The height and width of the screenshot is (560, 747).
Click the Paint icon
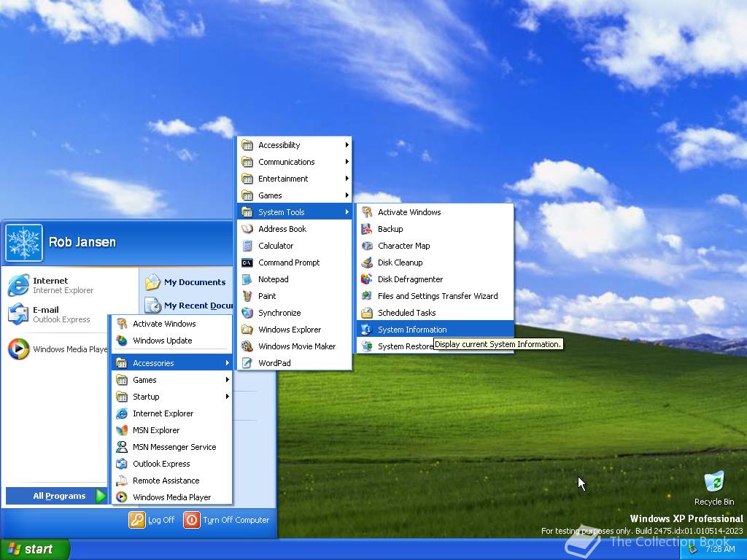pyautogui.click(x=247, y=296)
